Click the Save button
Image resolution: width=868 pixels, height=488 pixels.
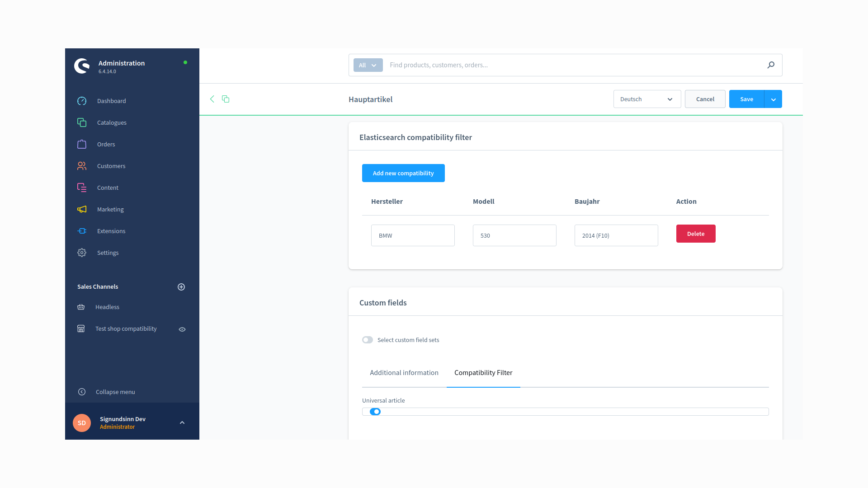click(x=746, y=99)
